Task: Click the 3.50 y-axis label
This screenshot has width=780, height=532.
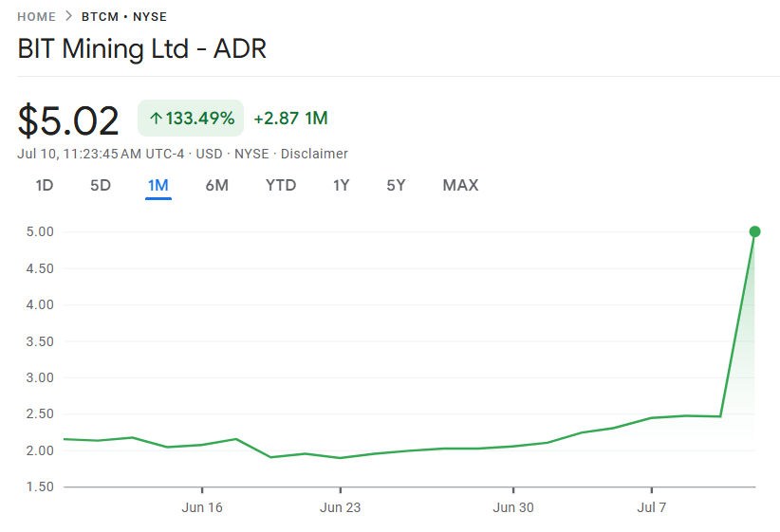Action: click(x=40, y=341)
